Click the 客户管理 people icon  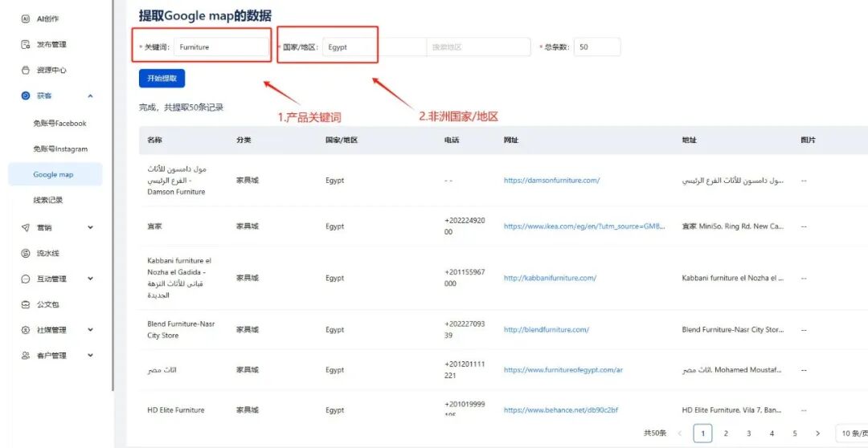click(x=26, y=356)
